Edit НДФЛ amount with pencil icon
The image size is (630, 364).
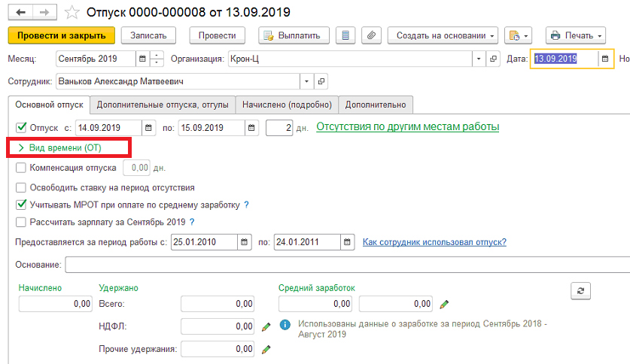click(266, 326)
